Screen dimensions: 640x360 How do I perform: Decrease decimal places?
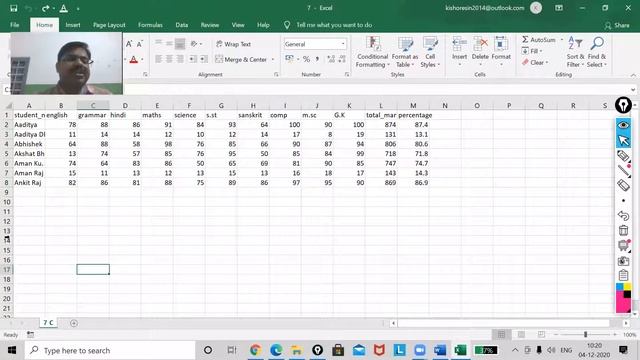point(342,59)
